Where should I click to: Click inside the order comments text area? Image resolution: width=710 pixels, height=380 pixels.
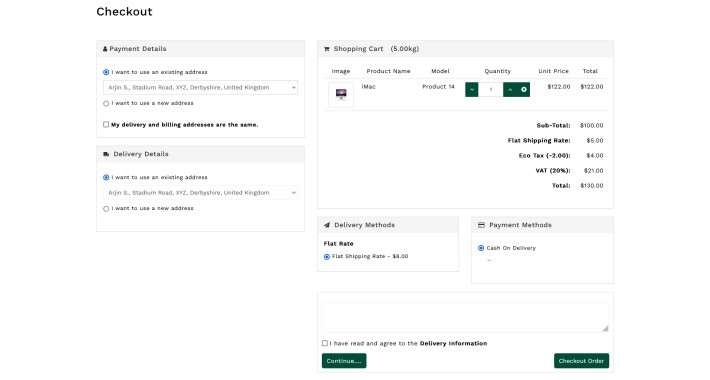465,317
